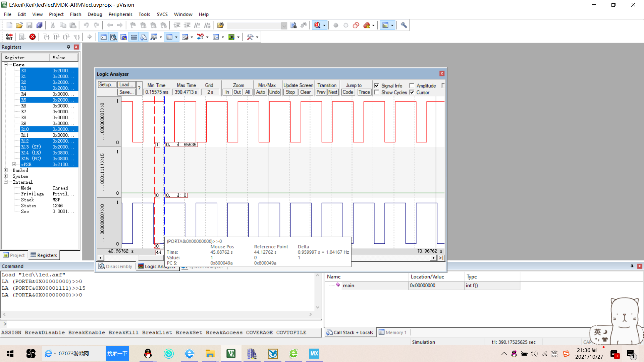This screenshot has height=362, width=644.
Task: Click the Zoom In button
Action: (x=227, y=92)
